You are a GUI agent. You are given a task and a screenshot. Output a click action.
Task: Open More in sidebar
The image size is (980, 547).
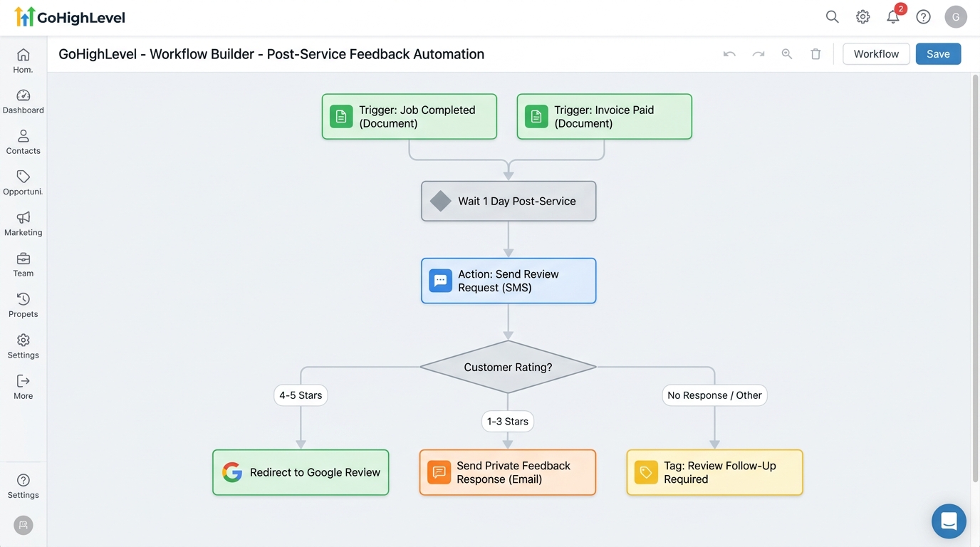coord(24,387)
